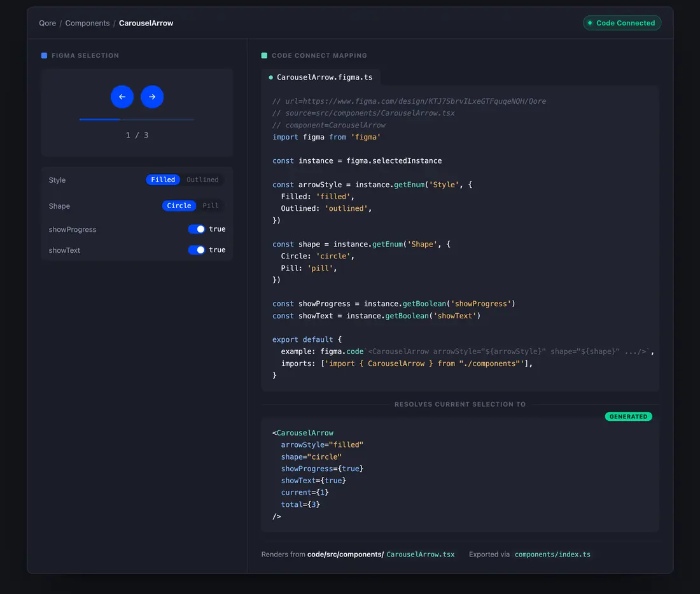Click the 'showProgress={true}' generated line

click(x=322, y=469)
